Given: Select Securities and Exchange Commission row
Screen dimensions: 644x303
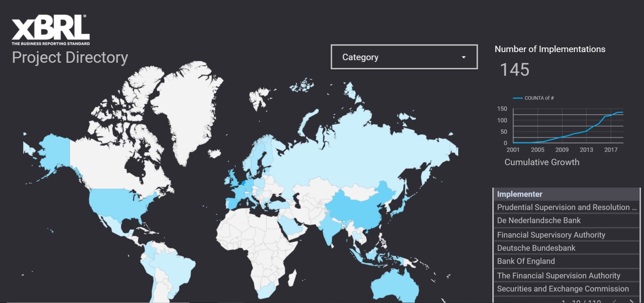Looking at the screenshot, I should click(566, 289).
